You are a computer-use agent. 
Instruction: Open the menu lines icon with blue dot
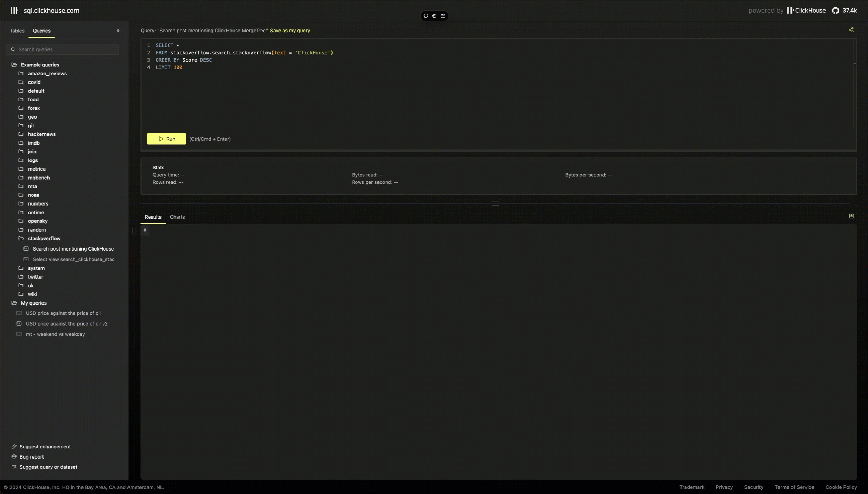(443, 16)
